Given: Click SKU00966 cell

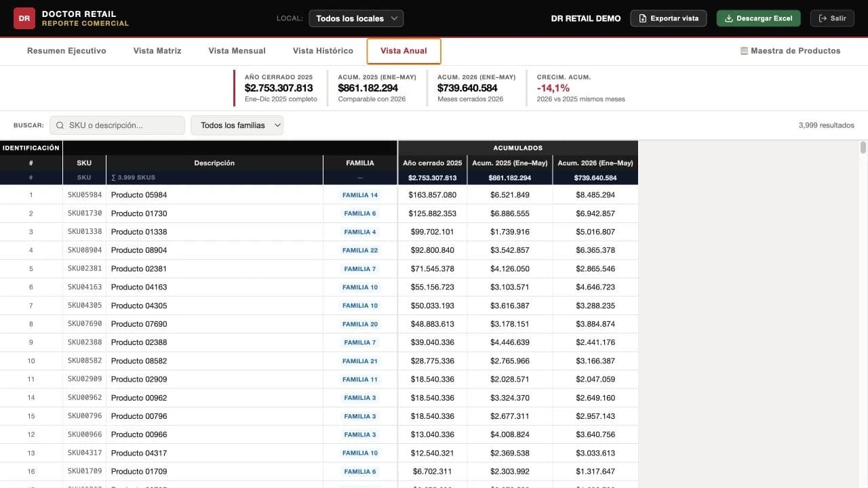Looking at the screenshot, I should (85, 434).
